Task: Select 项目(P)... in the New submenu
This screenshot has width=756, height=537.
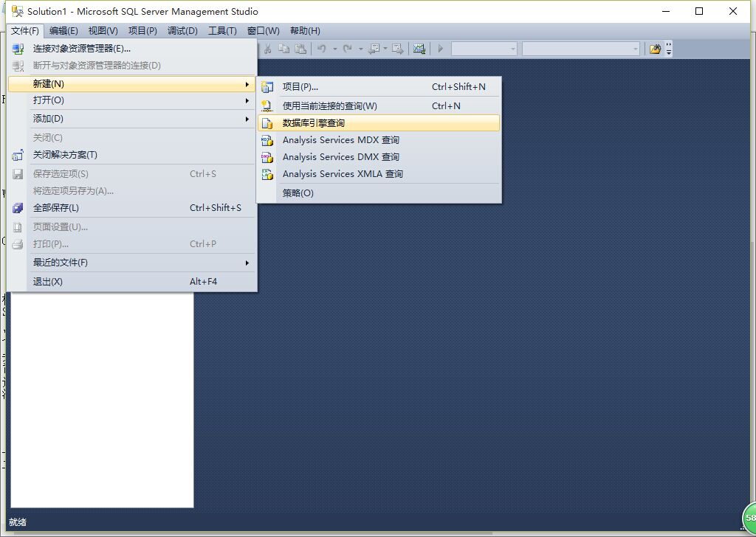Action: (379, 87)
